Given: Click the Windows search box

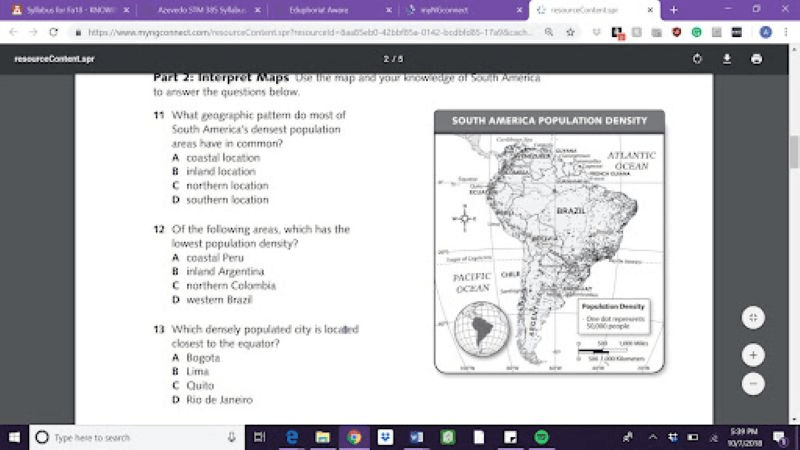Looking at the screenshot, I should point(130,437).
